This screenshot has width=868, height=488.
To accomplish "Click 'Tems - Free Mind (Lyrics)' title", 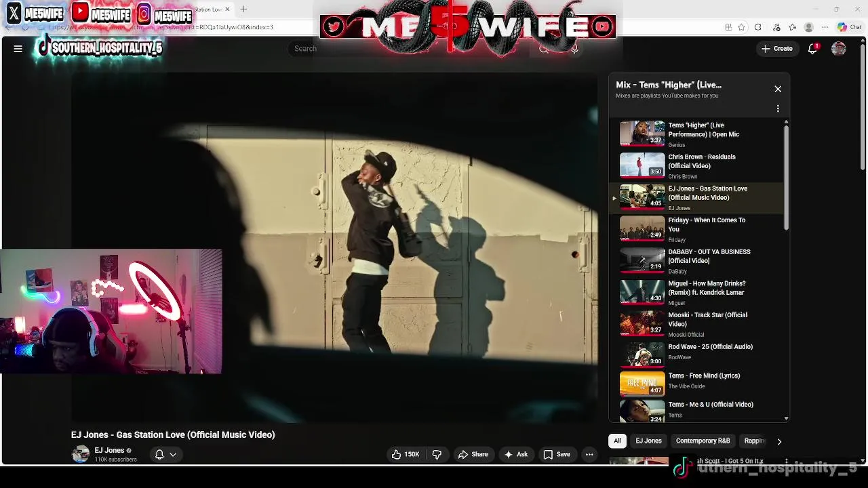I will 704,375.
